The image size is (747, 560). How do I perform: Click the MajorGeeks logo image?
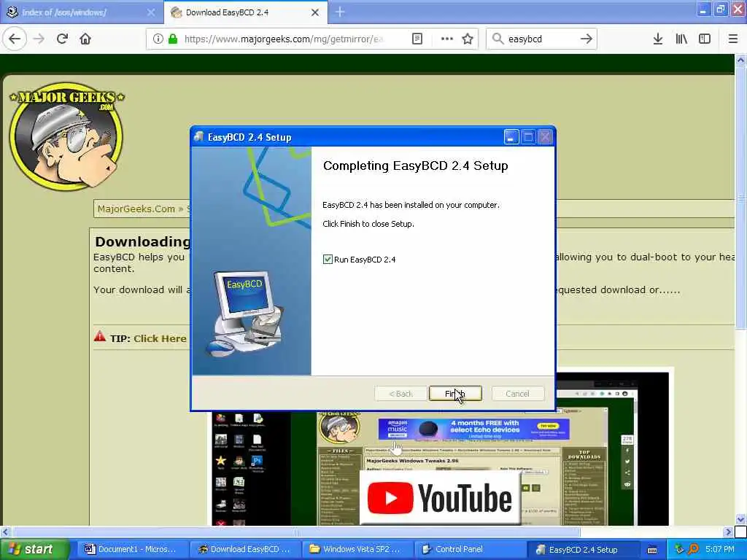coord(66,136)
